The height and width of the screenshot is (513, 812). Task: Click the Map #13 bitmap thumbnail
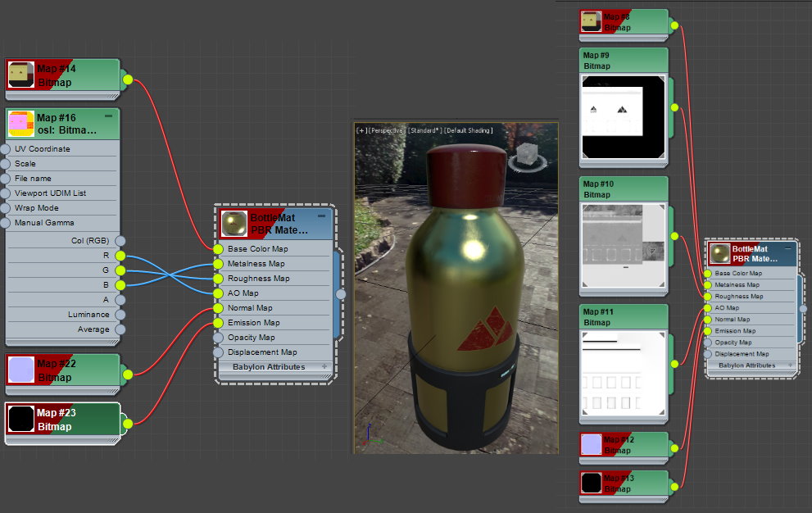(591, 483)
